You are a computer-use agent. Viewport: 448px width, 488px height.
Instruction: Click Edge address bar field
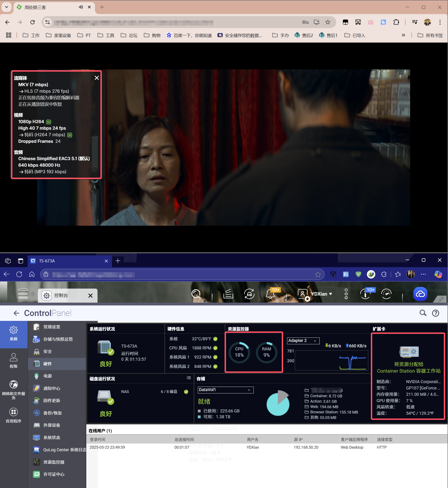click(182, 275)
